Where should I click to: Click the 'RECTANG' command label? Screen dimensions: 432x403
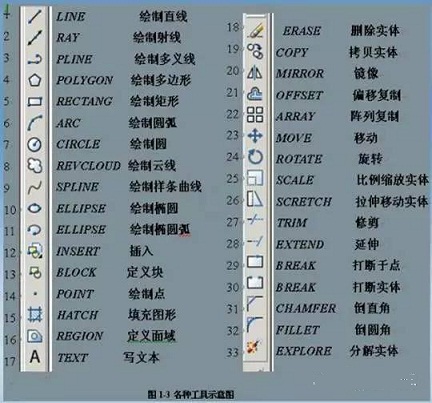click(84, 101)
